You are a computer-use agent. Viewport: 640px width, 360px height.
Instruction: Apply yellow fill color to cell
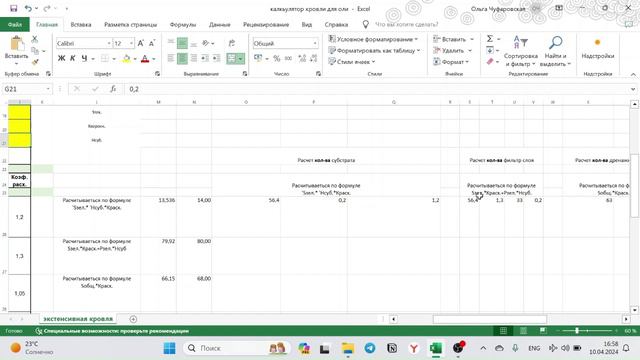(127, 58)
